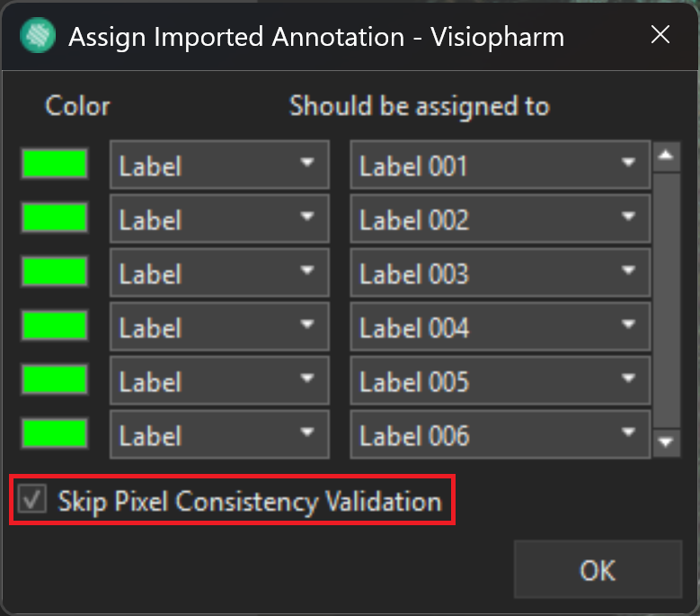Click the green color swatch beside Label 001
The height and width of the screenshot is (616, 700).
(x=55, y=165)
